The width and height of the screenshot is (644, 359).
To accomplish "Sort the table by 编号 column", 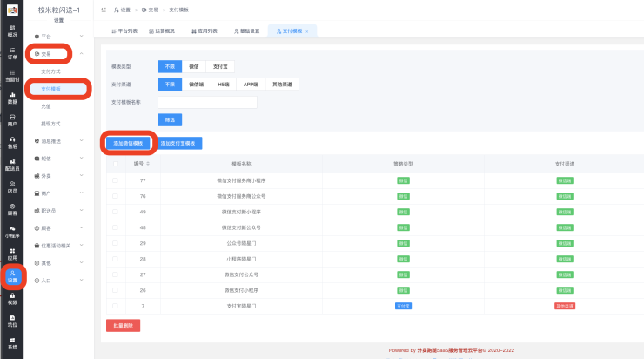I will pyautogui.click(x=147, y=163).
